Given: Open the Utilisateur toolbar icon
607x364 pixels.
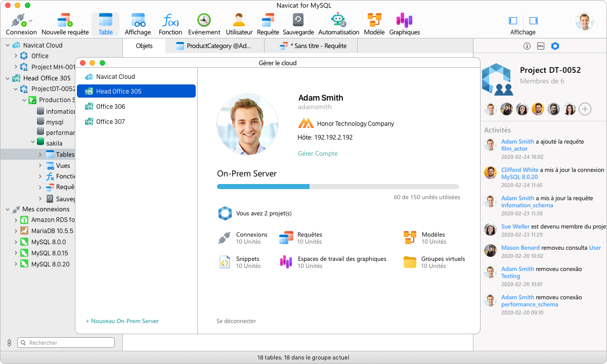Looking at the screenshot, I should click(x=239, y=20).
